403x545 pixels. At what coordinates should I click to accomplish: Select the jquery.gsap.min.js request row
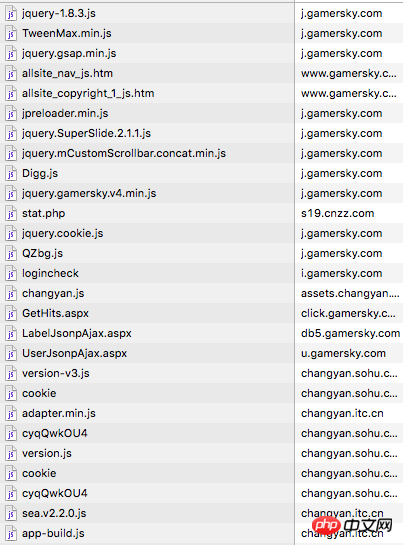click(x=201, y=53)
